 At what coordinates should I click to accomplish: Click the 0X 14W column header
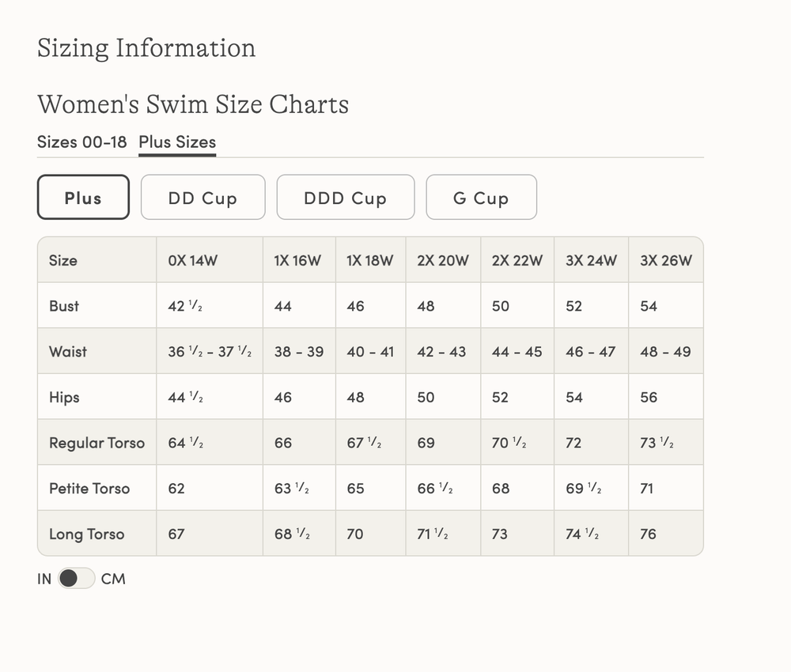tap(192, 260)
